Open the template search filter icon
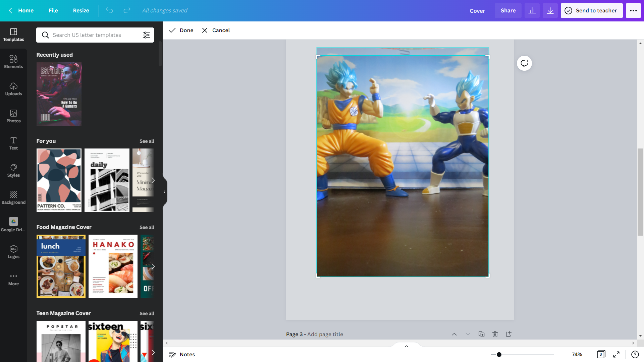The width and height of the screenshot is (644, 362). click(x=146, y=35)
